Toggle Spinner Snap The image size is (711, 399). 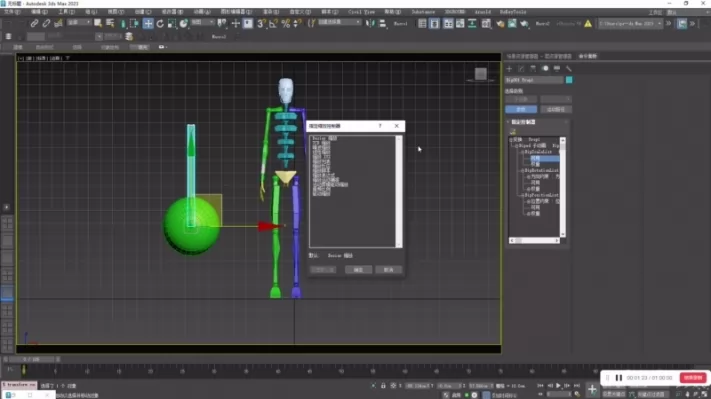tap(297, 23)
